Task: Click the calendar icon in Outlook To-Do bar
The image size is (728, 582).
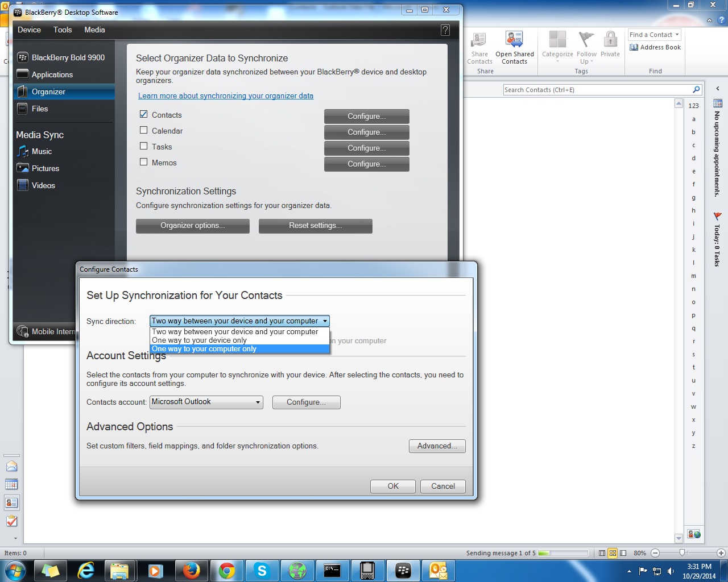Action: (x=718, y=103)
